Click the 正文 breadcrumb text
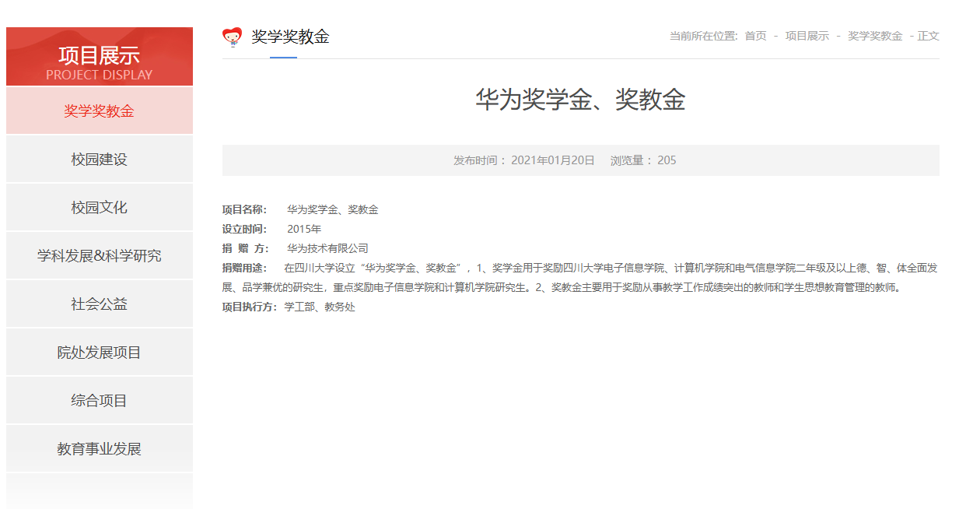Screen dimensions: 980x509 pos(929,36)
